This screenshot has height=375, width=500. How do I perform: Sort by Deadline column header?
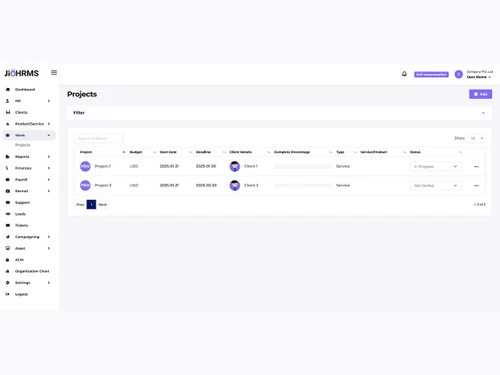click(203, 152)
